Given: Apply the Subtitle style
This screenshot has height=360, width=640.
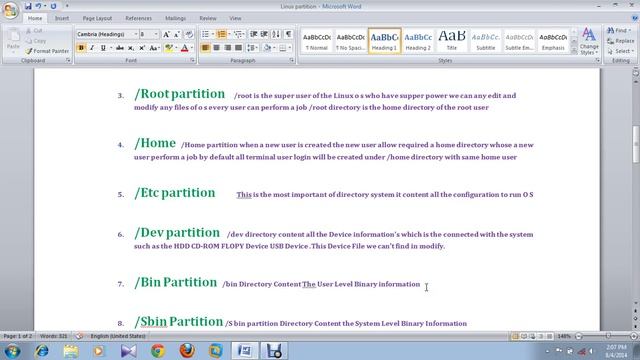Looking at the screenshot, I should click(486, 41).
